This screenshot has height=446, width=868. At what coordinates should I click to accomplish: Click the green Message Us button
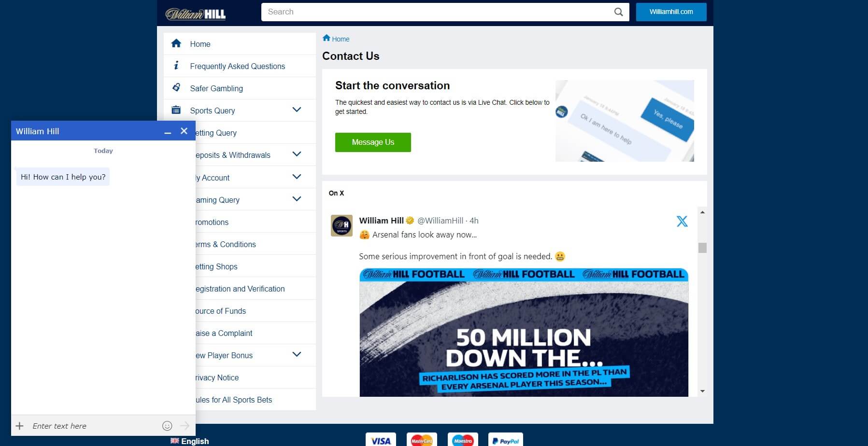pos(373,142)
